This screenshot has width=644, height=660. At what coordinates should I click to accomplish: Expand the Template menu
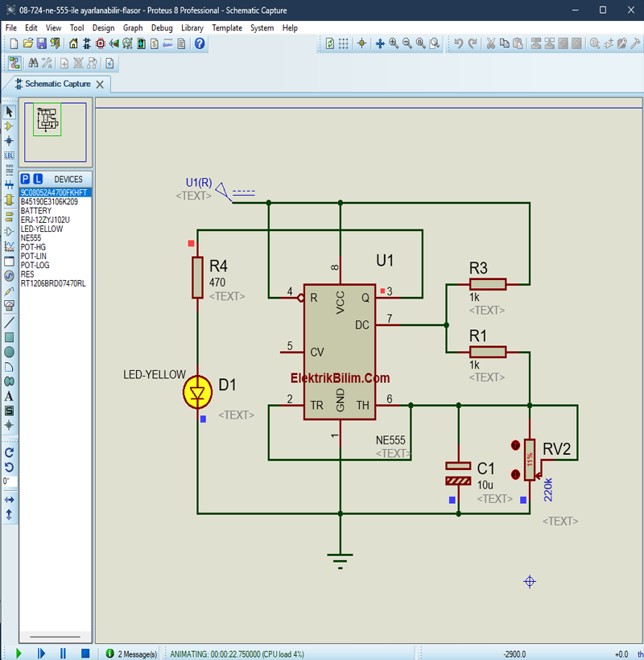click(227, 27)
